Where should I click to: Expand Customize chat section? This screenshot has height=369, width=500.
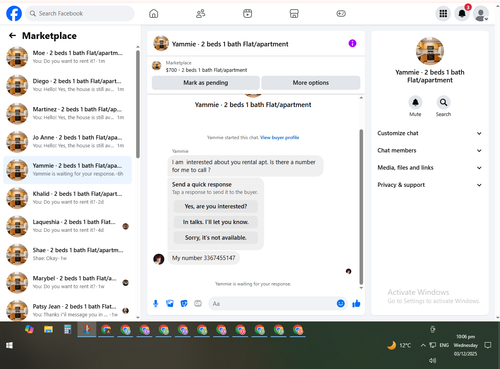430,133
